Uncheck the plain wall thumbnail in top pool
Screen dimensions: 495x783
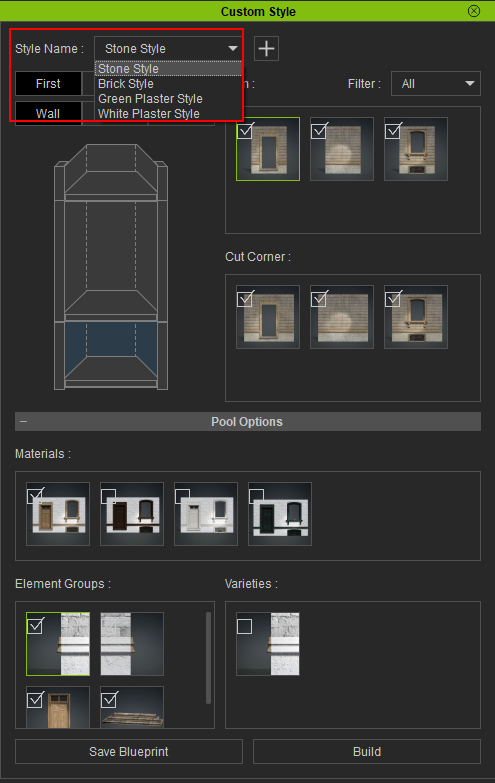(319, 131)
